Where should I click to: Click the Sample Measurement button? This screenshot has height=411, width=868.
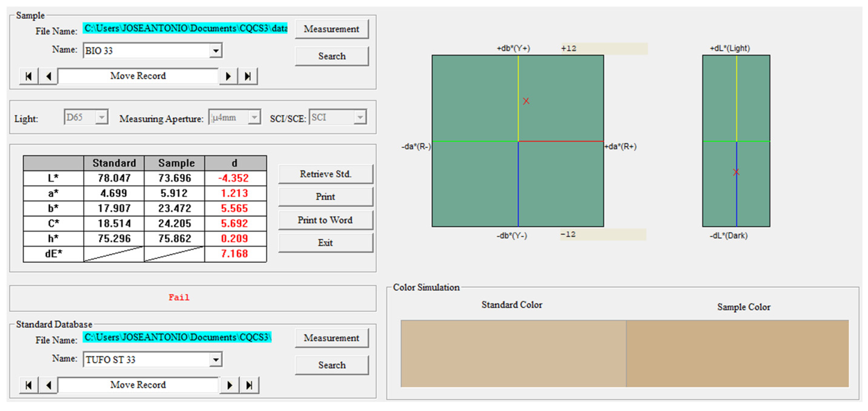(331, 29)
